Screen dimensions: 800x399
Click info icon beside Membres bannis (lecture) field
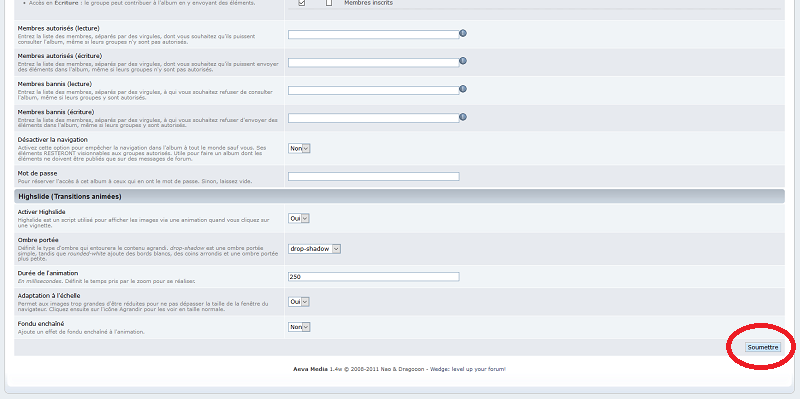tap(463, 89)
